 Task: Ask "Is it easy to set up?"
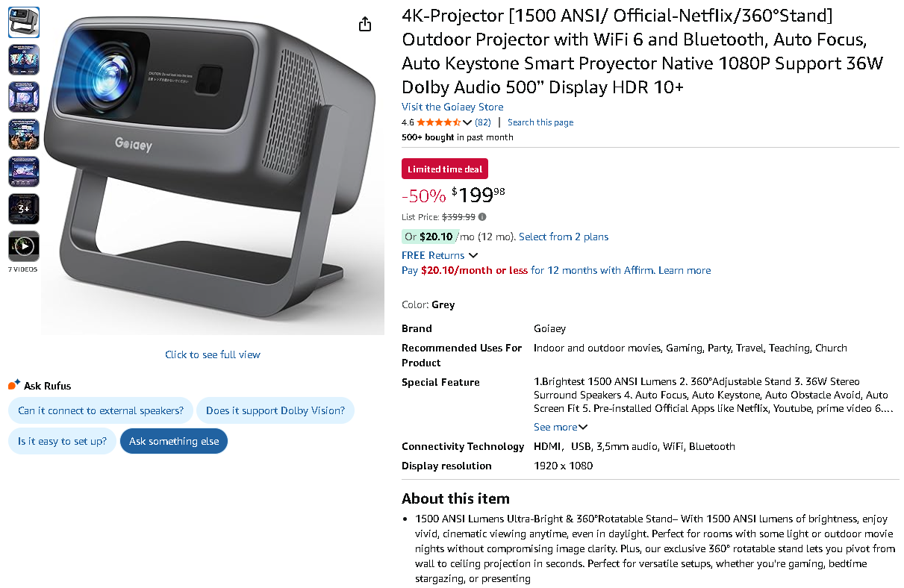tap(63, 441)
